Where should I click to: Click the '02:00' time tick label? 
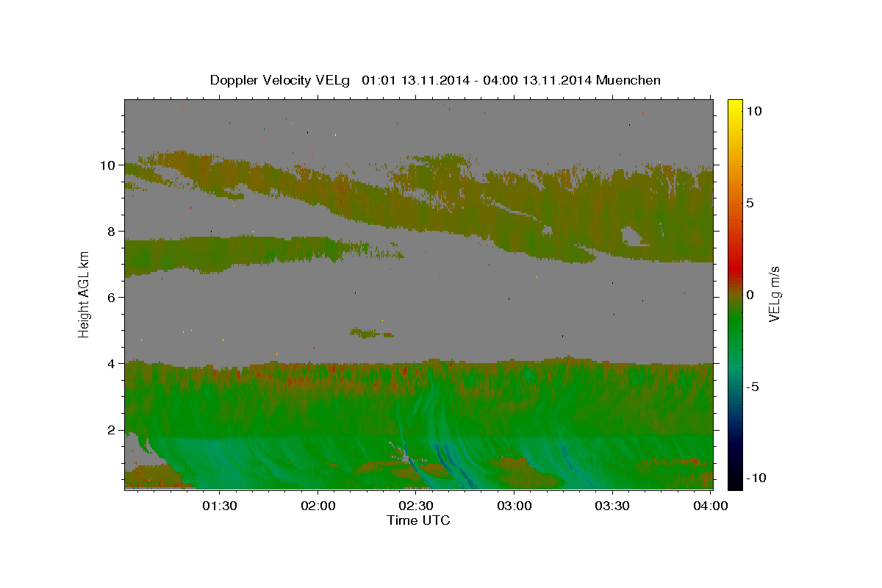(x=318, y=506)
